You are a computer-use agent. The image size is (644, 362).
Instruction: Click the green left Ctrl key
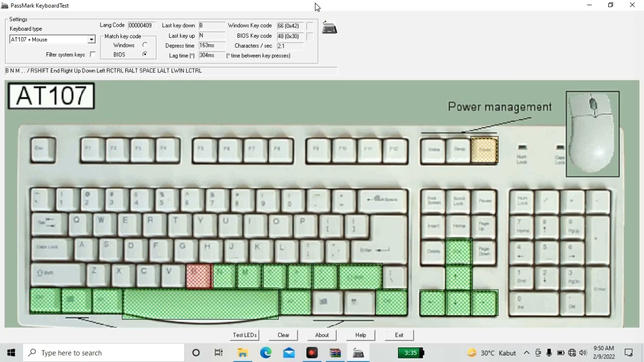[x=45, y=301]
